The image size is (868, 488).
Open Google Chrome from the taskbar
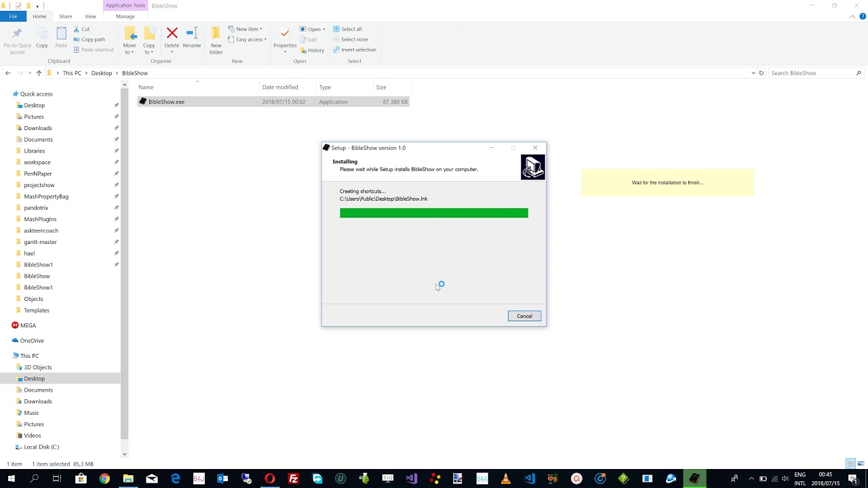[104, 479]
